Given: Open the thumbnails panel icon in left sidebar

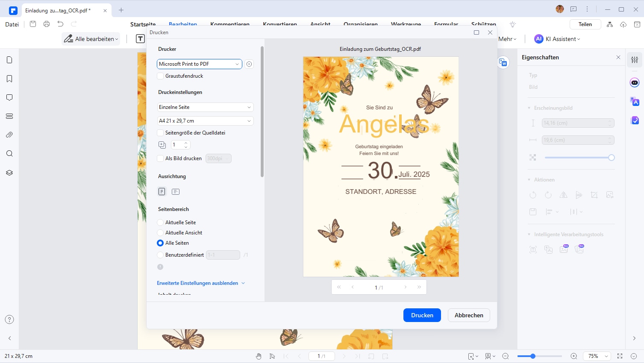Looking at the screenshot, I should (9, 60).
